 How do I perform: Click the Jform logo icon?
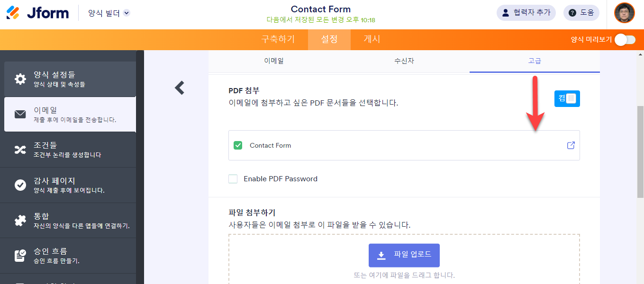[x=13, y=13]
